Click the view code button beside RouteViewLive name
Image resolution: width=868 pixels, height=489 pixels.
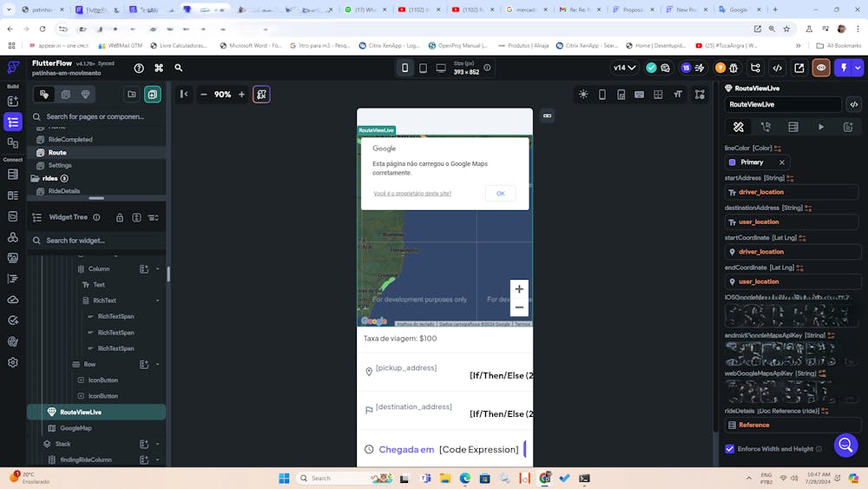(x=854, y=105)
